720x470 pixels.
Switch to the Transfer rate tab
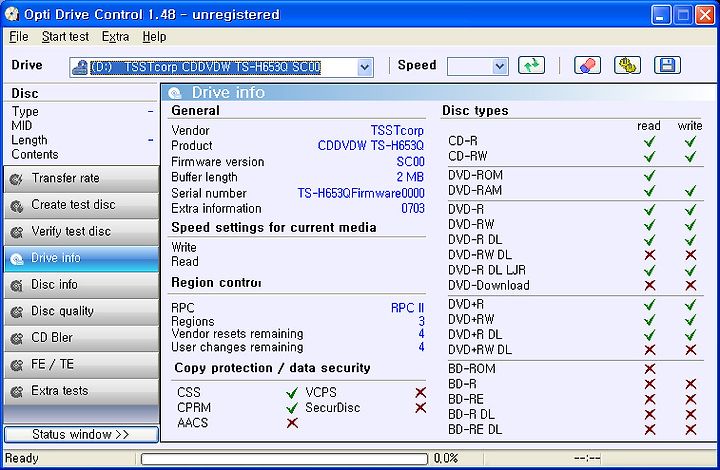81,179
